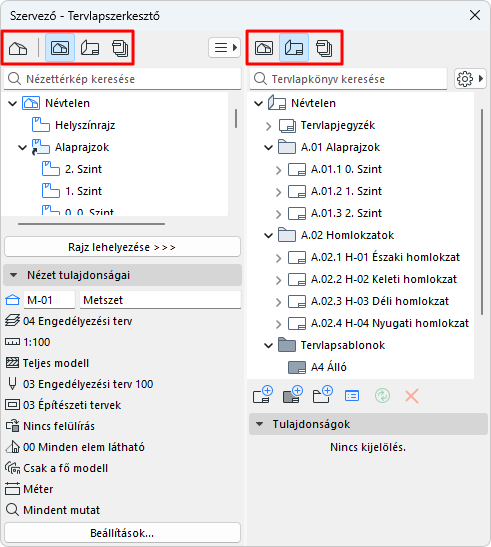The height and width of the screenshot is (547, 491).
Task: Select left pane Nézettérkép view map icon
Action: coord(60,48)
